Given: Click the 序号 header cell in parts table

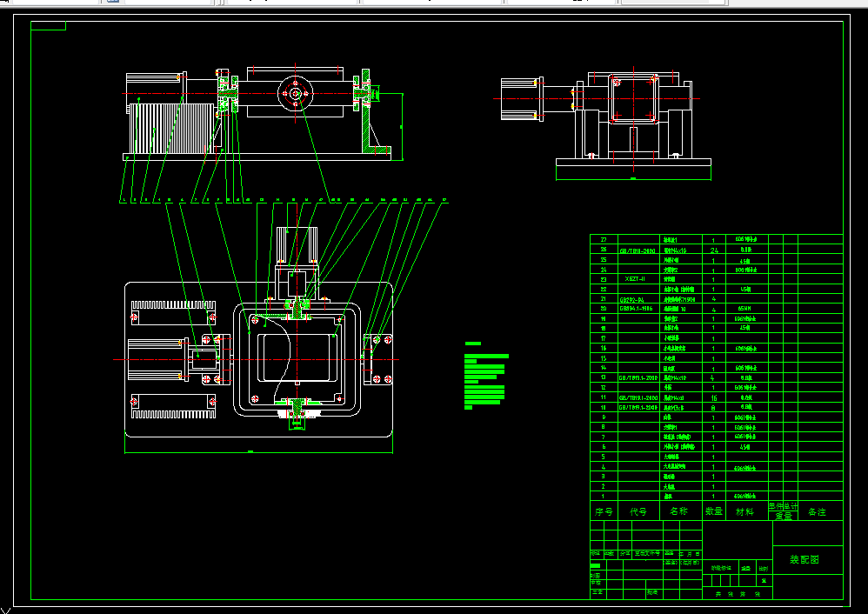Looking at the screenshot, I should [604, 511].
